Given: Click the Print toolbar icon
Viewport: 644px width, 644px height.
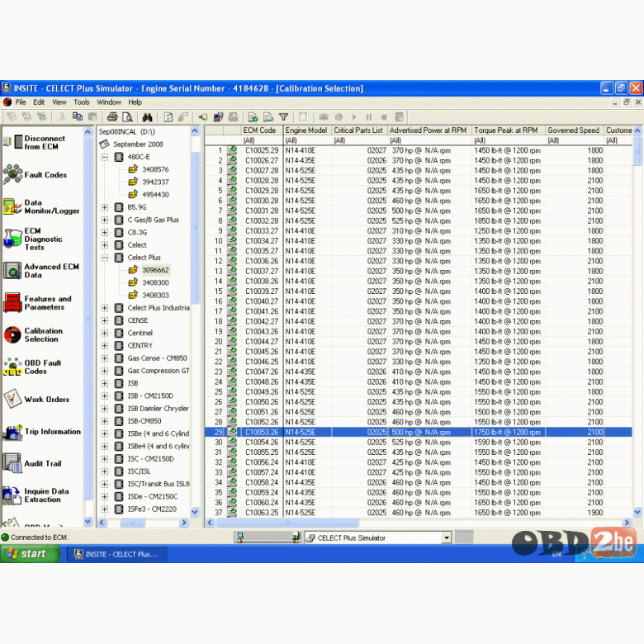Looking at the screenshot, I should [x=112, y=117].
